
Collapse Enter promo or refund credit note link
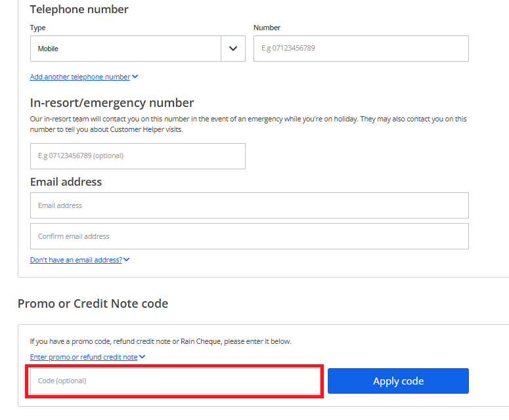83,357
